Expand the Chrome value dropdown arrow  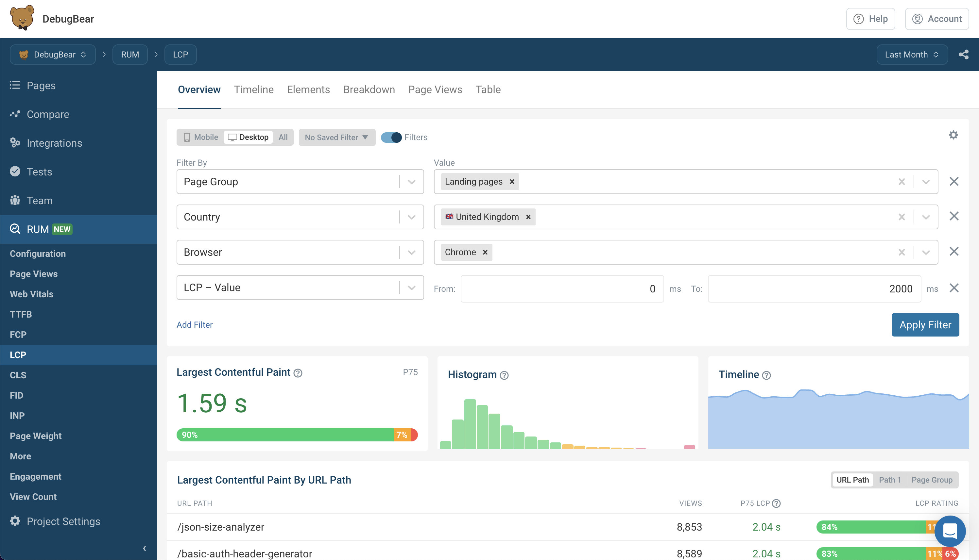pos(926,252)
